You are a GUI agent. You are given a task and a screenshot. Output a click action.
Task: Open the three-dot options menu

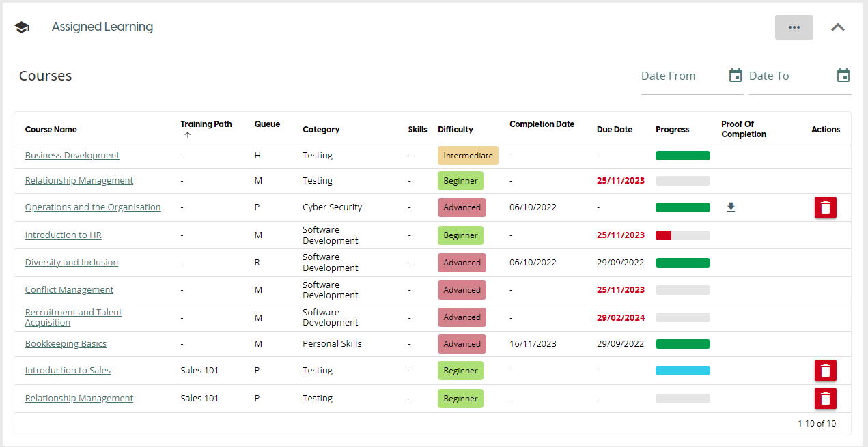[794, 27]
